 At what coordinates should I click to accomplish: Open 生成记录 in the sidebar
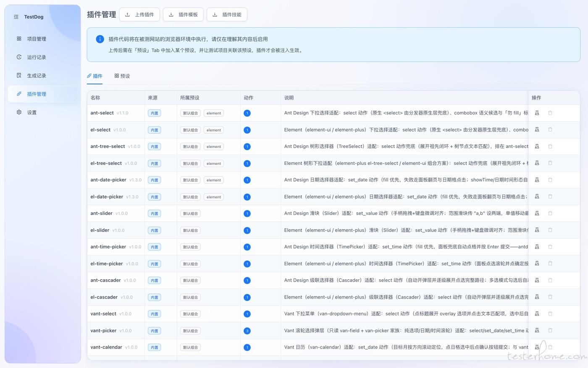click(x=42, y=76)
